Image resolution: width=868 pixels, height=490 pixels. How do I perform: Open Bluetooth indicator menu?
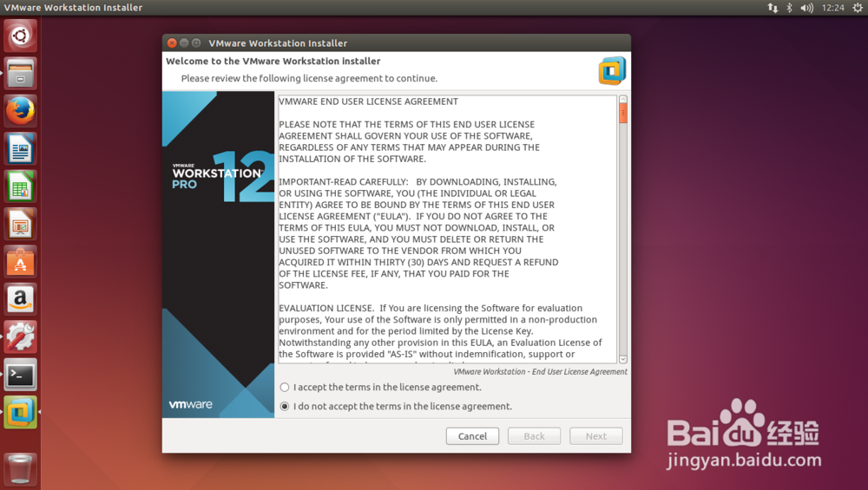click(789, 8)
